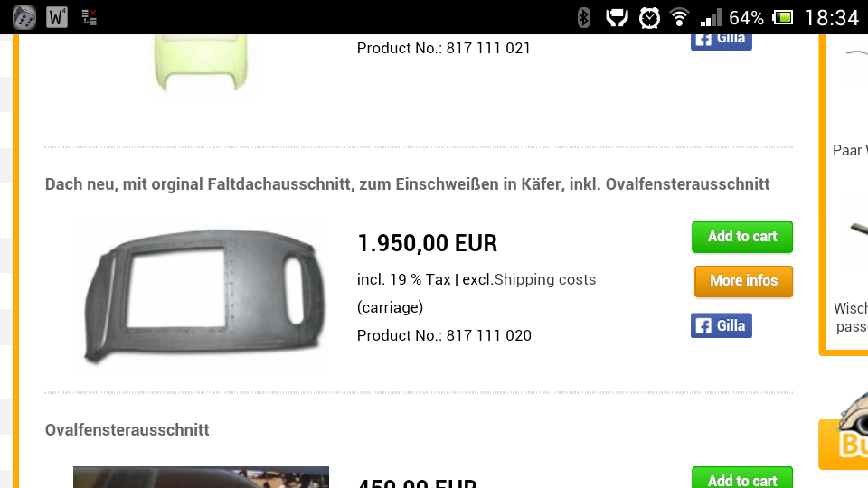This screenshot has width=868, height=488.
Task: Tap the alarm clock status icon
Action: pos(649,18)
